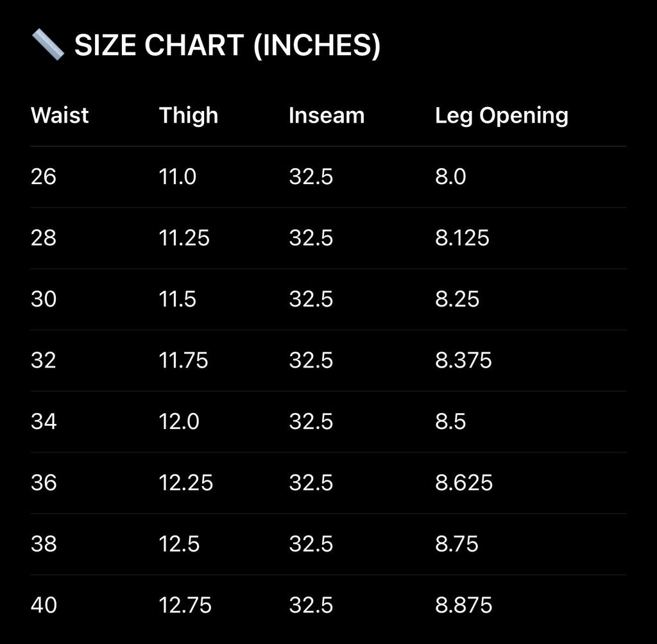
Task: Click inseam 32.5 in waist 34 row
Action: (x=311, y=421)
